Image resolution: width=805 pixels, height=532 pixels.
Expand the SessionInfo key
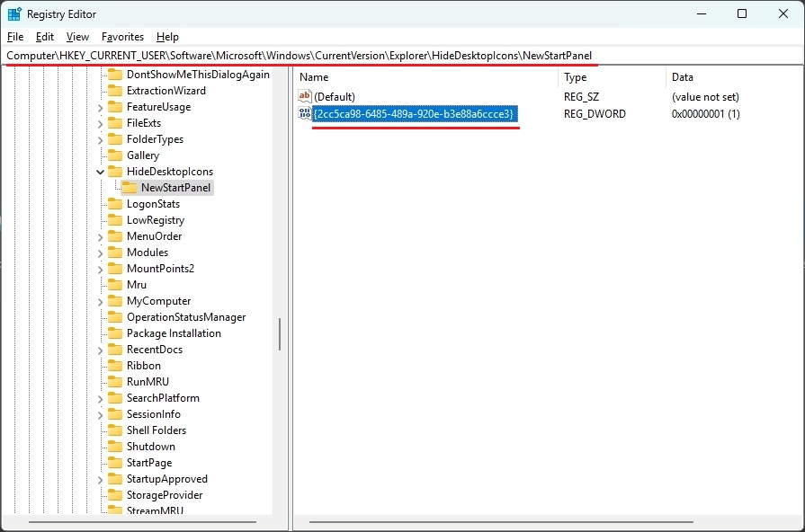coord(100,414)
